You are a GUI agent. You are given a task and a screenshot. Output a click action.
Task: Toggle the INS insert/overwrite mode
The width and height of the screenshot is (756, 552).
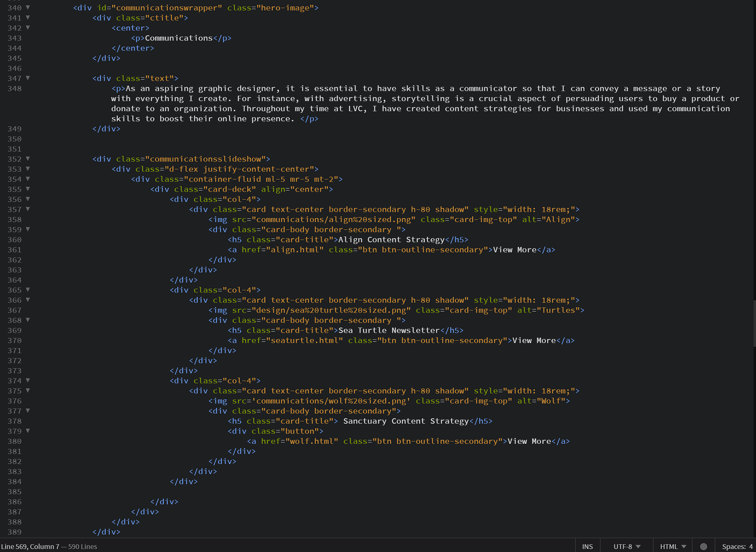click(587, 546)
